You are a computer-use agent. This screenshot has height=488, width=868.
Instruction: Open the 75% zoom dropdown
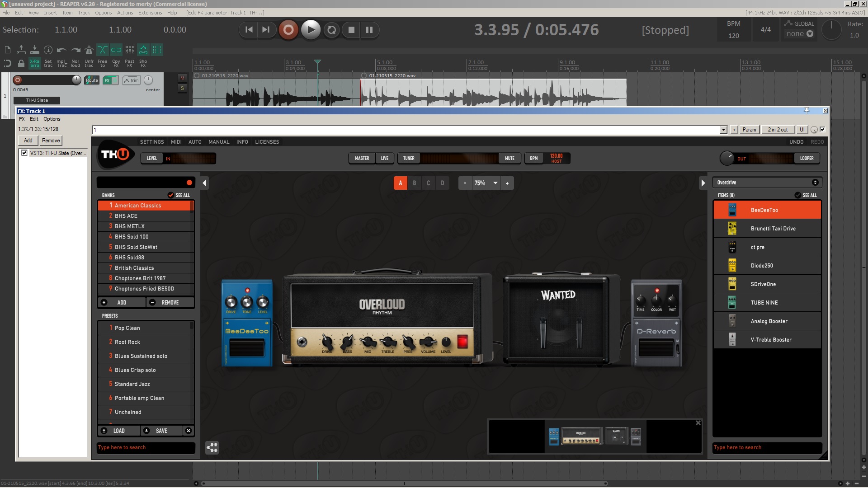point(486,183)
